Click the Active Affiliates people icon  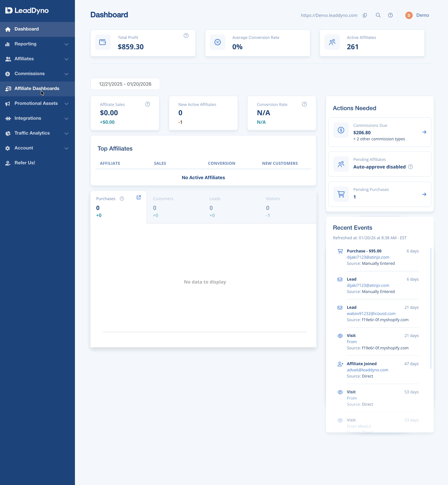332,42
